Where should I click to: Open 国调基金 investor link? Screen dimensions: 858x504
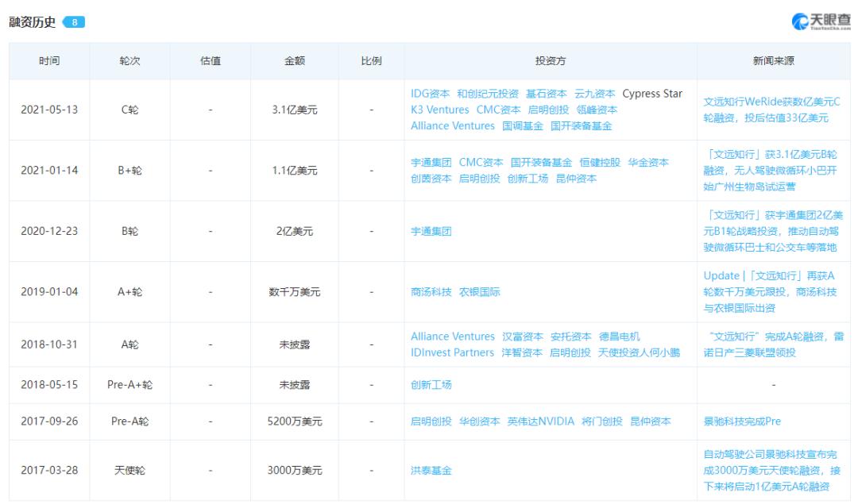pyautogui.click(x=523, y=125)
